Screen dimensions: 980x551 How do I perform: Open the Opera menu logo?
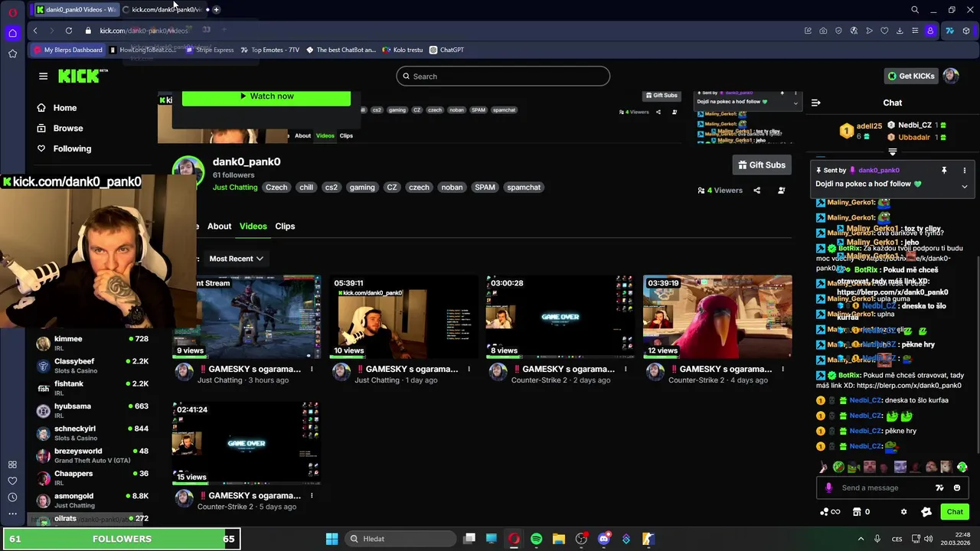pyautogui.click(x=12, y=11)
